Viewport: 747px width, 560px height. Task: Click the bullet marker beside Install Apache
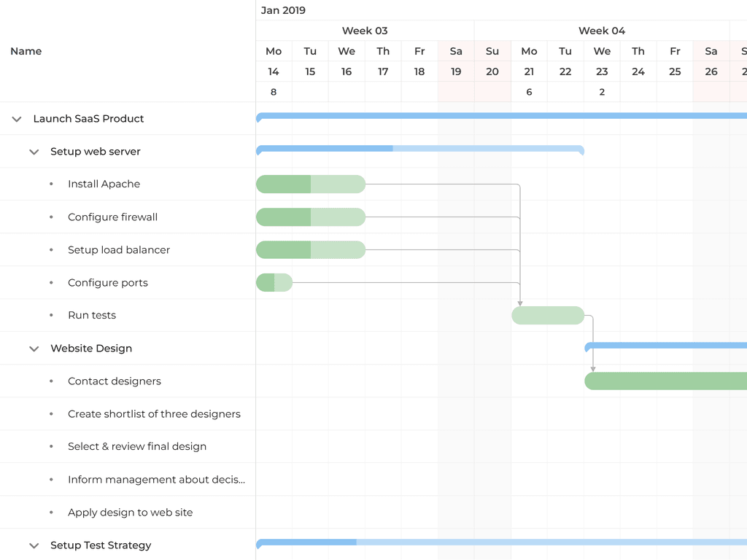pyautogui.click(x=50, y=184)
